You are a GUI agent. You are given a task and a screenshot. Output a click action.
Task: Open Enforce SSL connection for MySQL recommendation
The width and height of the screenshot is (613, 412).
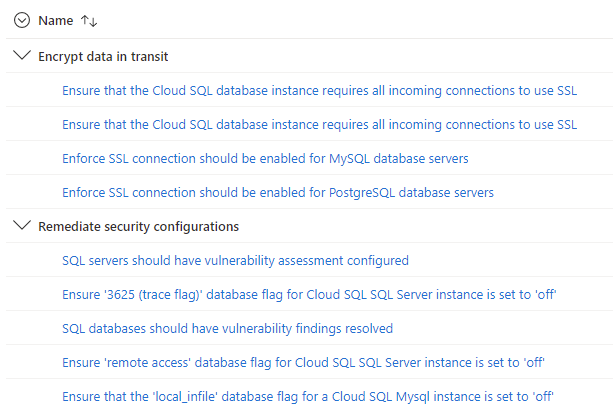point(265,158)
